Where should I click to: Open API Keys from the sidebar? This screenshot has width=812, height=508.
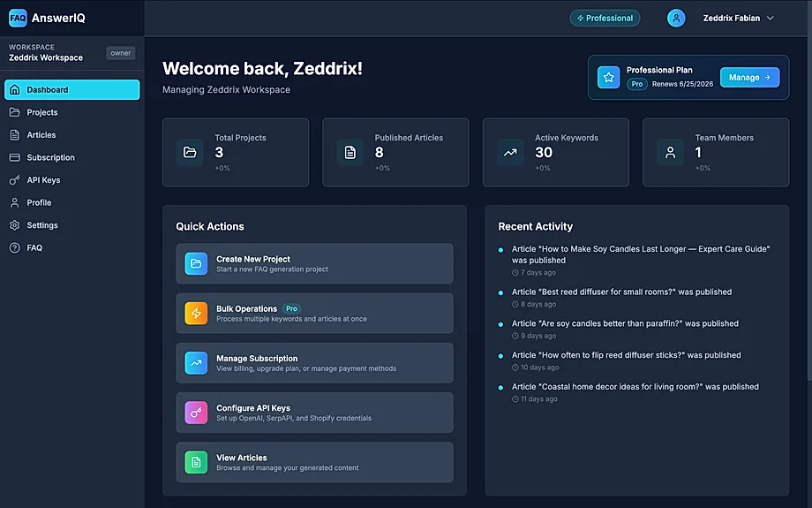(x=72, y=180)
